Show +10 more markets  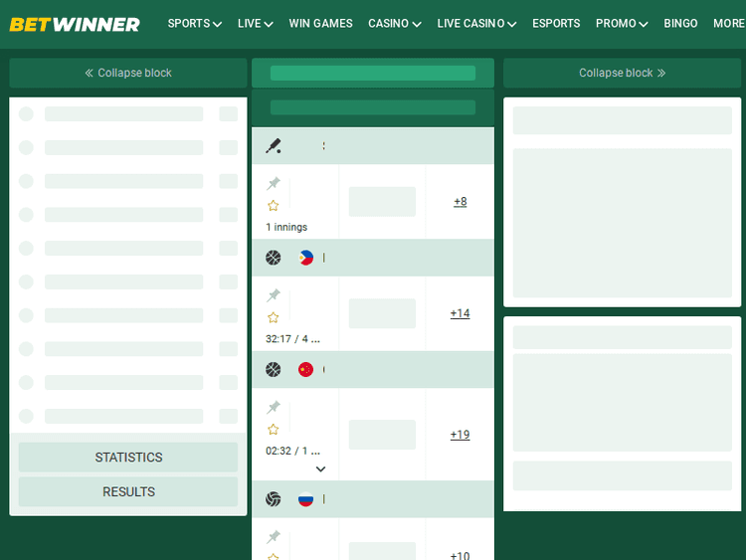pyautogui.click(x=461, y=555)
